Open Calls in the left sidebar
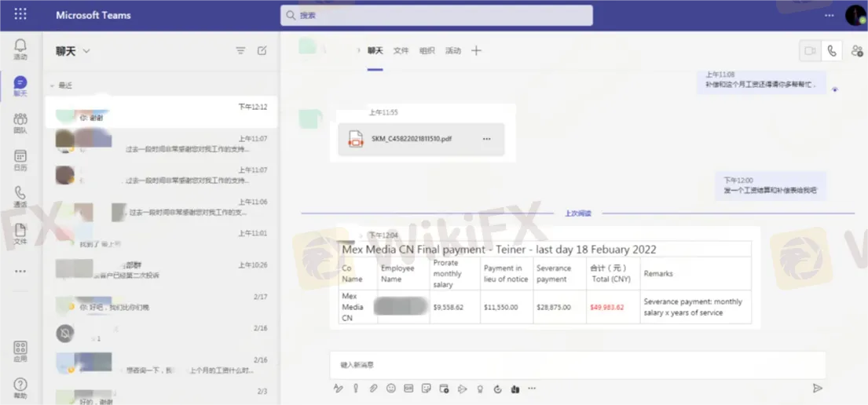The width and height of the screenshot is (868, 405). 20,197
